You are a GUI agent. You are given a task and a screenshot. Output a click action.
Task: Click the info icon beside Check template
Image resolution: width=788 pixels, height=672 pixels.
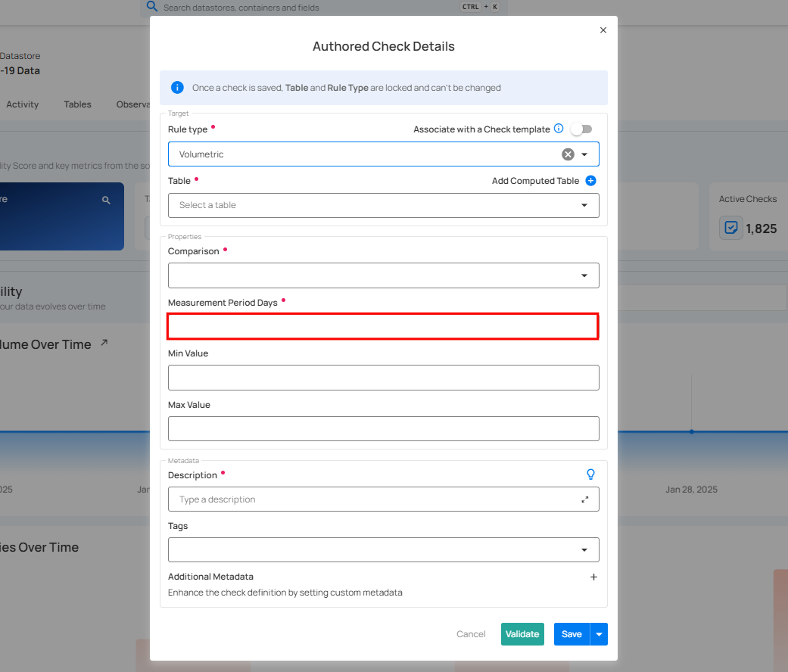pyautogui.click(x=559, y=129)
